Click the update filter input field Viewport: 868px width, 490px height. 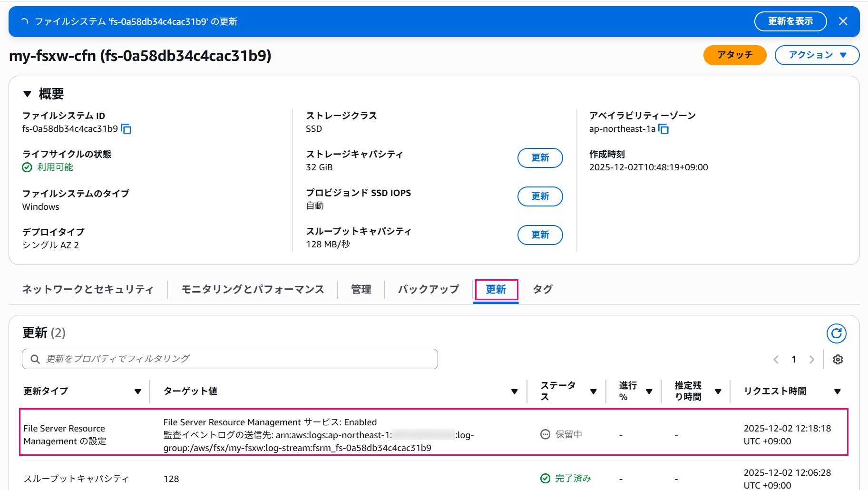click(228, 359)
